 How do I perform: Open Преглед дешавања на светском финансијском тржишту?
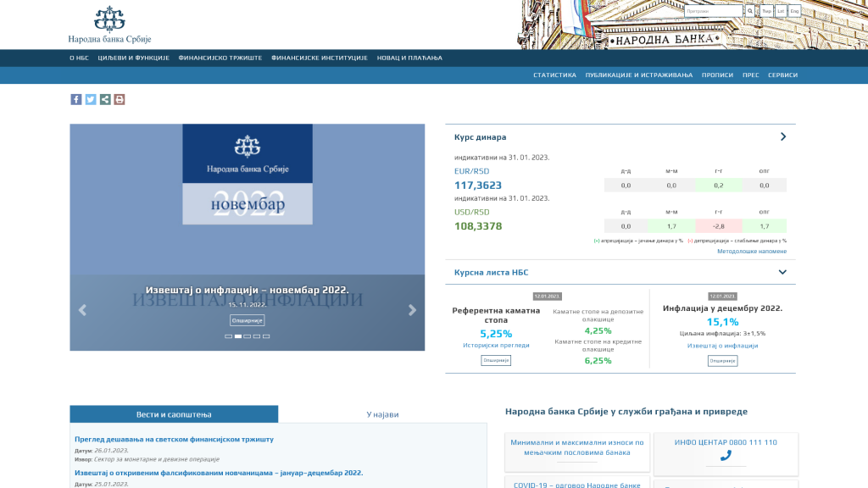tap(175, 440)
